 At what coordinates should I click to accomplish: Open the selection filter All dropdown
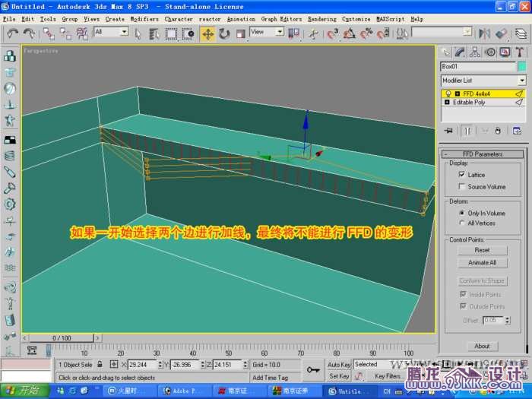coord(125,32)
